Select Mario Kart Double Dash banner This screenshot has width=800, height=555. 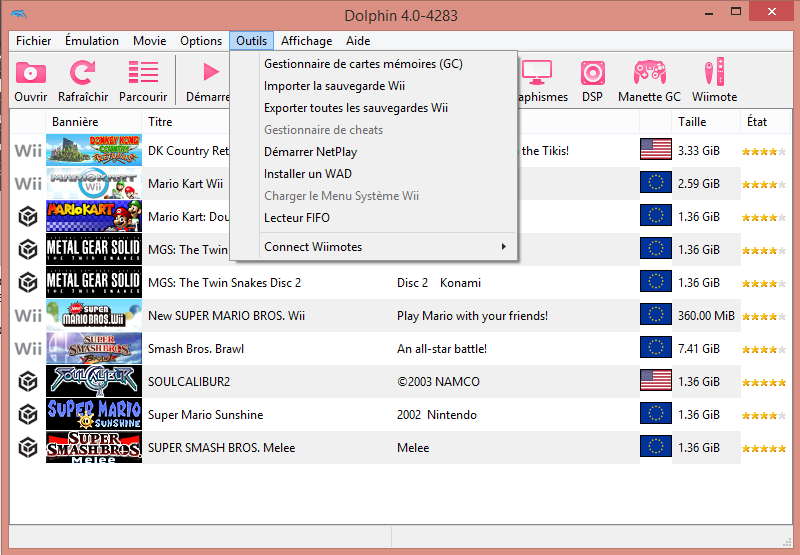[x=94, y=216]
